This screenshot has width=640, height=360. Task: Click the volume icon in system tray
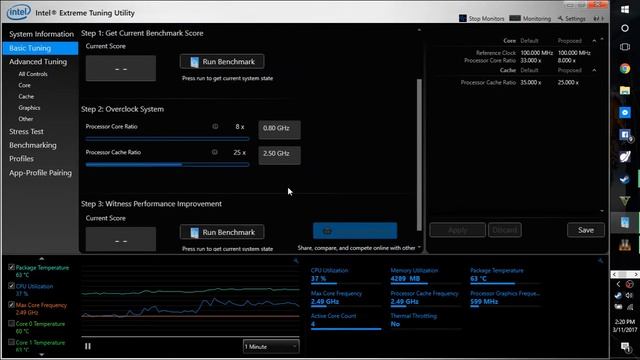(x=630, y=295)
